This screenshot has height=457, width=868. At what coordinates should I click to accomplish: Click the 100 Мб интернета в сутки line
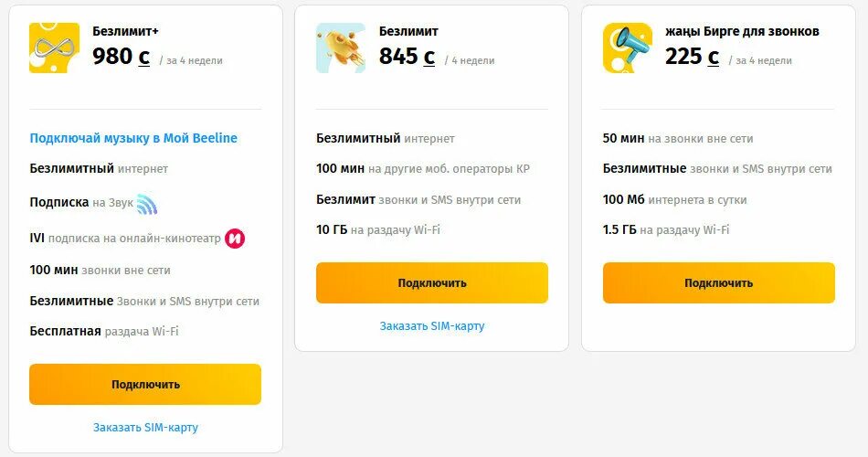(674, 199)
